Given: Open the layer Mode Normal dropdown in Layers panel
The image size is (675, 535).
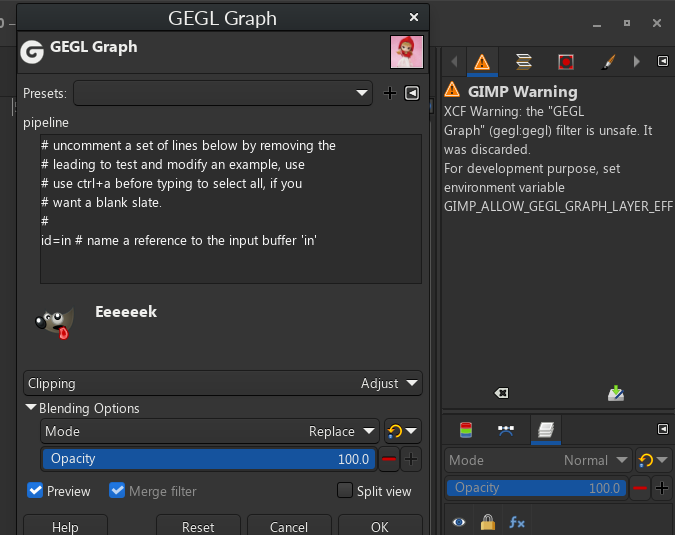Looking at the screenshot, I should pos(538,460).
